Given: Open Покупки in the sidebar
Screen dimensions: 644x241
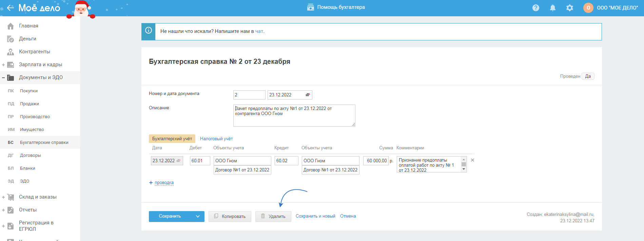Looking at the screenshot, I should tap(28, 91).
